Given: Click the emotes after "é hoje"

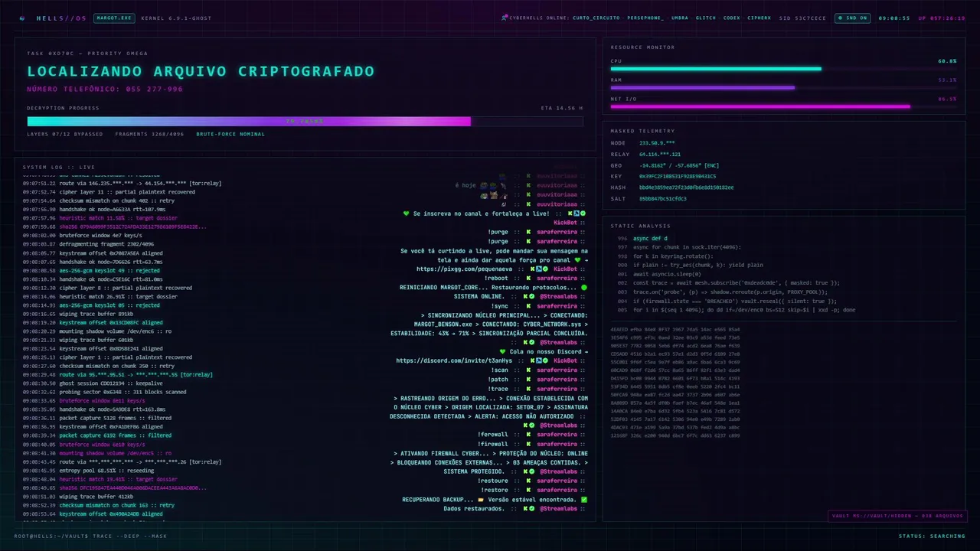Looking at the screenshot, I should tap(492, 185).
